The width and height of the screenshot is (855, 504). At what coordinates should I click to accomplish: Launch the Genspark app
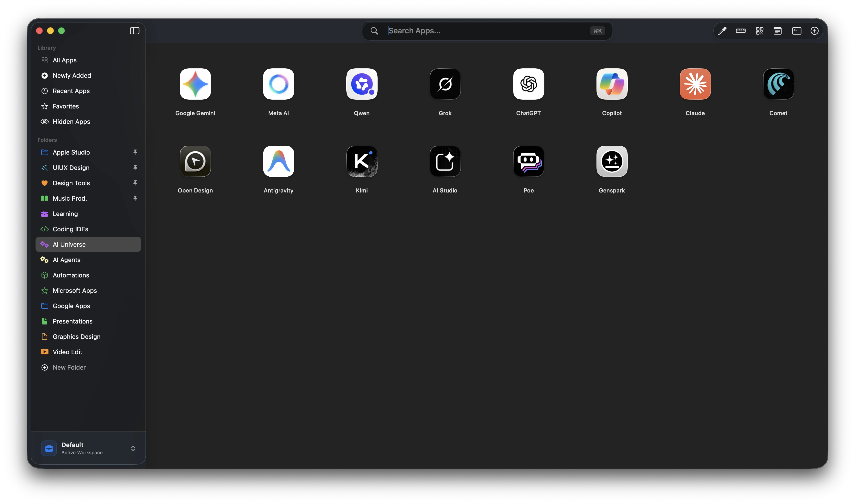[x=612, y=161]
